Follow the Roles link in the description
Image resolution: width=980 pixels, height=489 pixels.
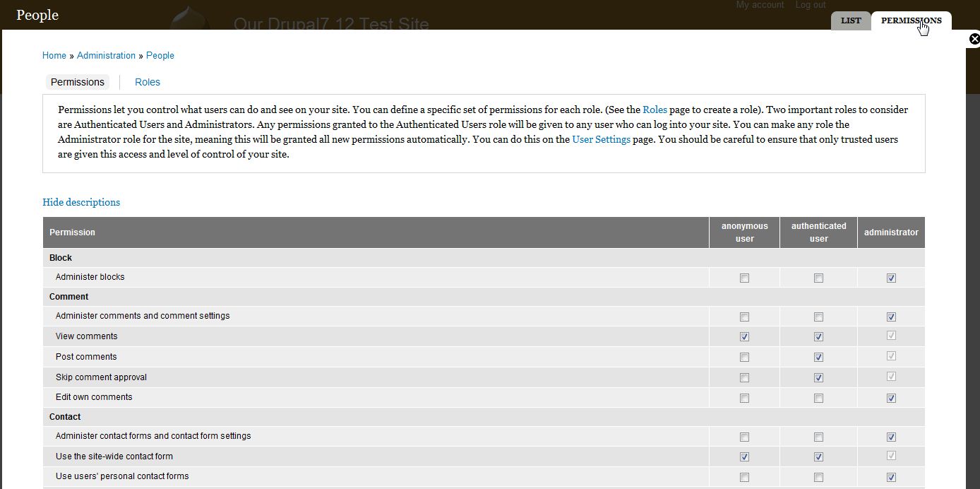(655, 110)
